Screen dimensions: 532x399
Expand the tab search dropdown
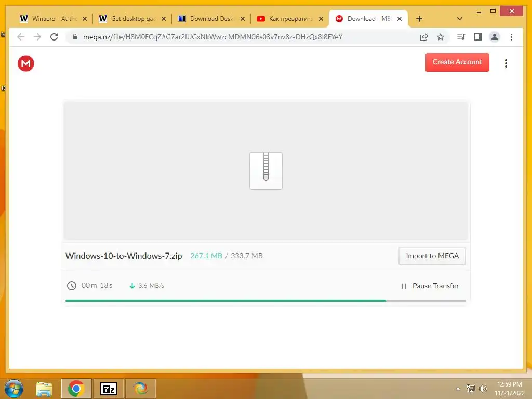[460, 19]
